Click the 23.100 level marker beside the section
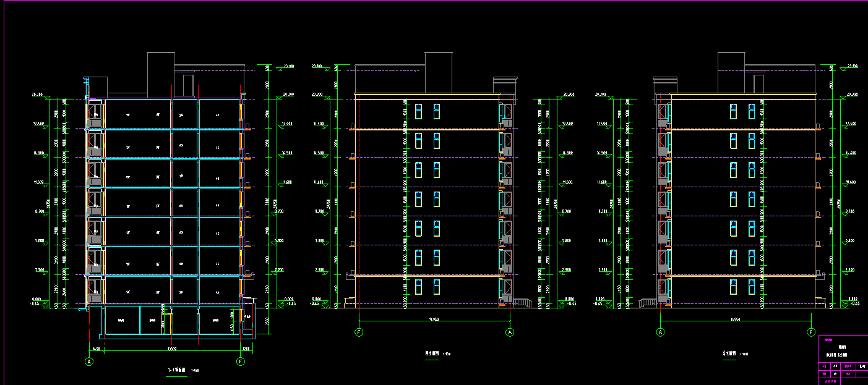Screen dimensions: 868x385 pyautogui.click(x=288, y=66)
